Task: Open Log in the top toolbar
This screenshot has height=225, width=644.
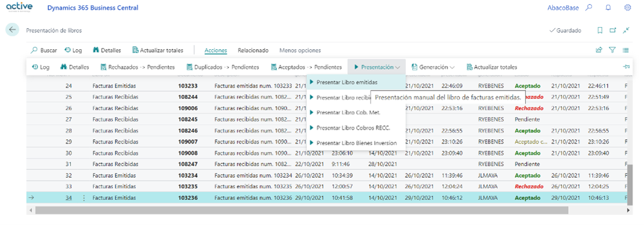Action: [73, 50]
